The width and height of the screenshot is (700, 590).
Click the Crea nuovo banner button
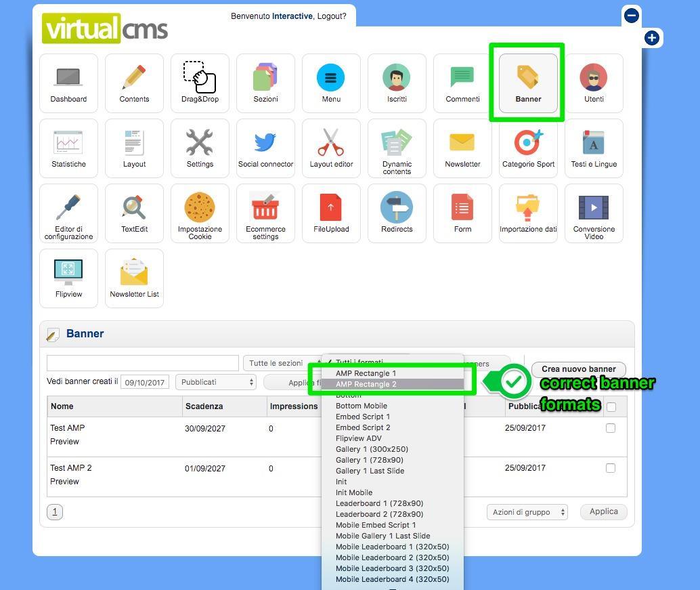(578, 369)
